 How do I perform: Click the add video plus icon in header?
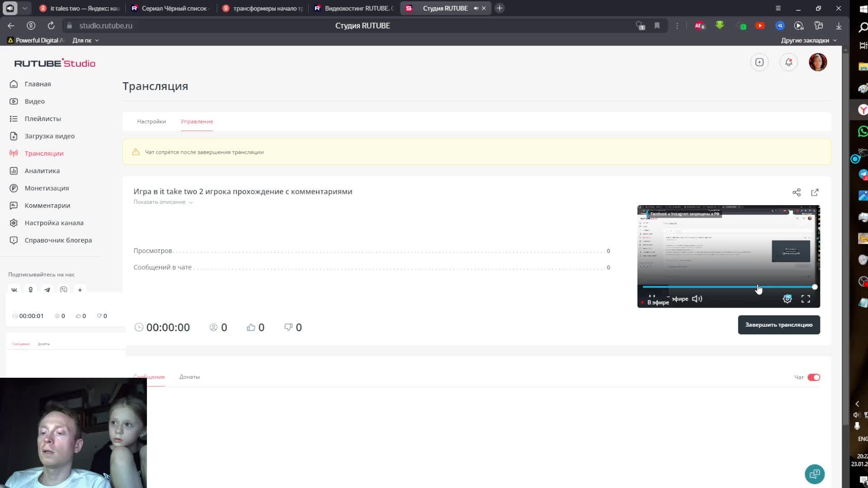coord(759,62)
